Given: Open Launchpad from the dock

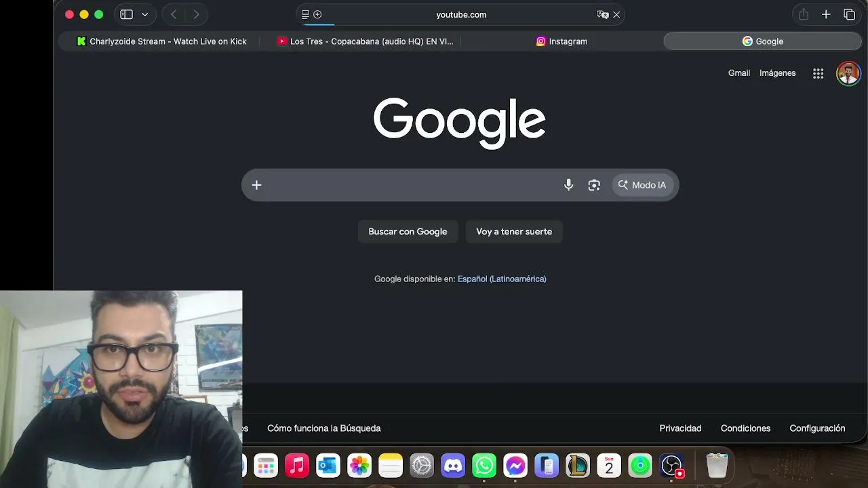Looking at the screenshot, I should (266, 466).
